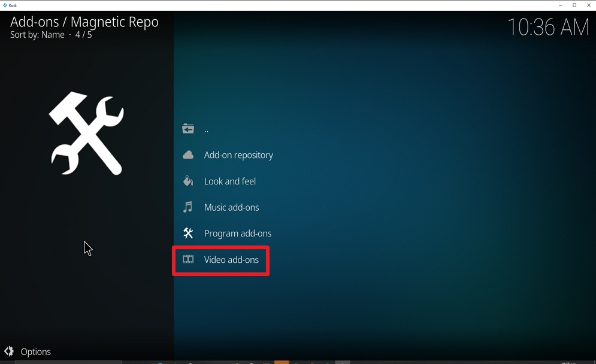Viewport: 596px width, 364px height.
Task: Click the film strip Video add-ons icon
Action: 187,259
